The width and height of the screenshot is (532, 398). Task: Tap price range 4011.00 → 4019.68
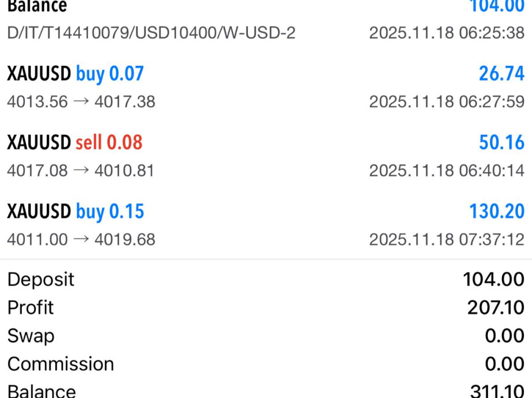pos(81,239)
